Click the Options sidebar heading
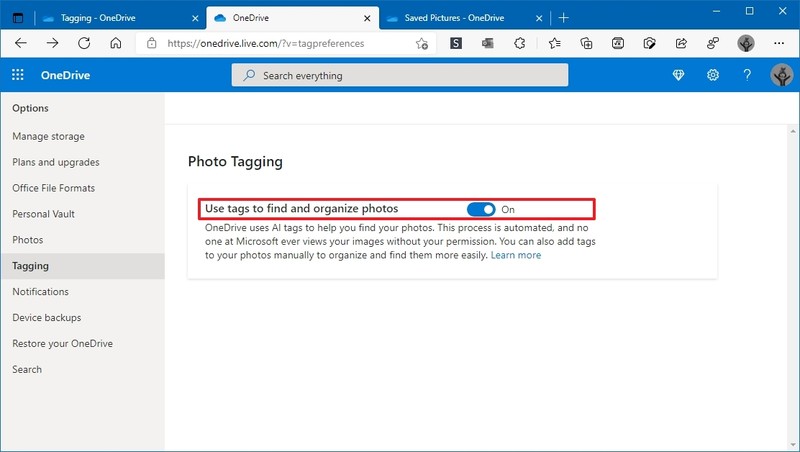The width and height of the screenshot is (800, 452). (x=30, y=108)
